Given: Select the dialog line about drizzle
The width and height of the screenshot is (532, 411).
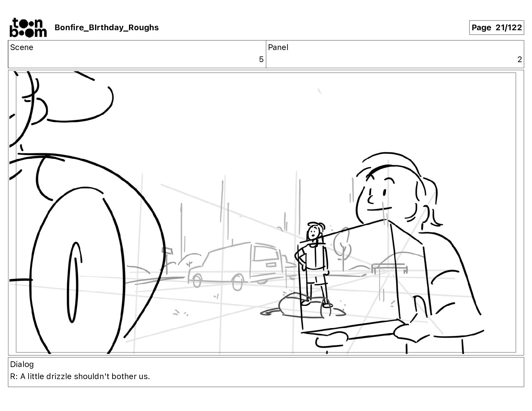Looking at the screenshot, I should coord(80,376).
